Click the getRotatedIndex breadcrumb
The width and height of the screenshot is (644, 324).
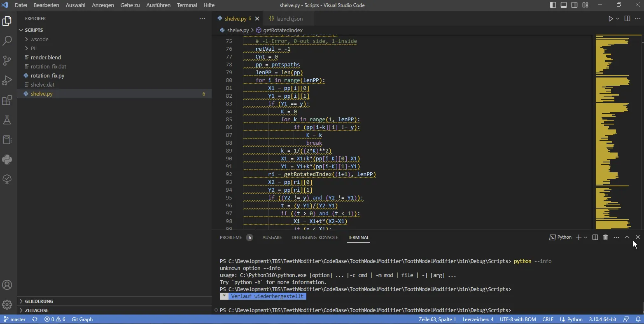(x=280, y=30)
